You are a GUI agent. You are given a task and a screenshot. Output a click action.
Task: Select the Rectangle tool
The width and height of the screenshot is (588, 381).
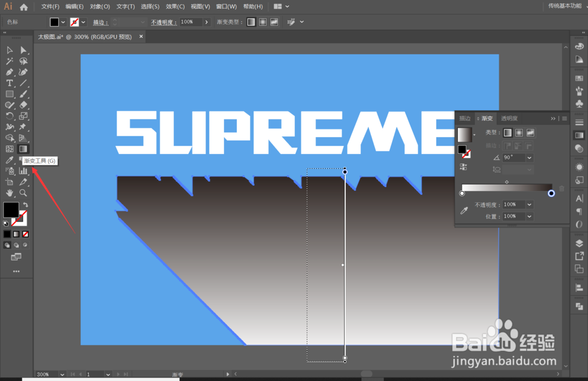point(9,94)
